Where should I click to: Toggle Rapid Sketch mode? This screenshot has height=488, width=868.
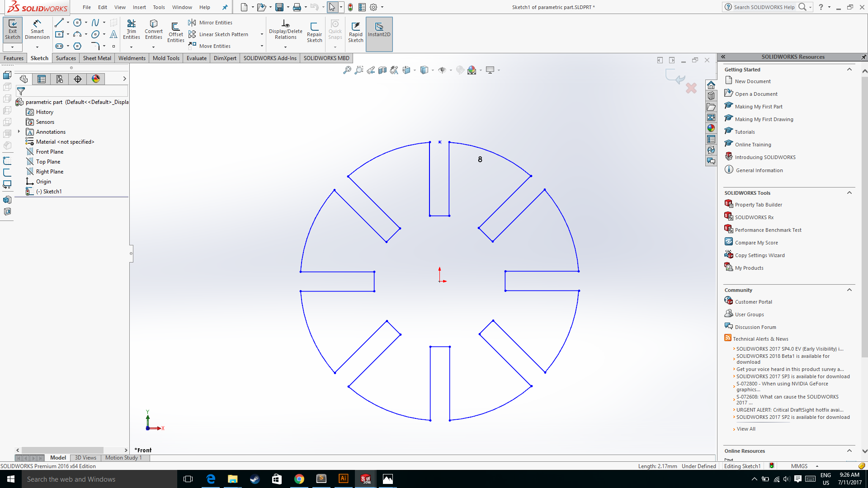click(355, 32)
